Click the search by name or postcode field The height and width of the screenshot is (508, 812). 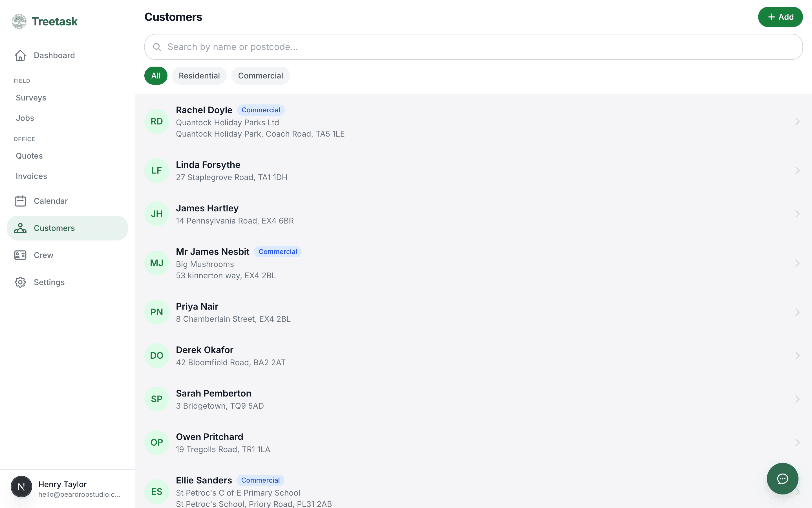(473, 47)
